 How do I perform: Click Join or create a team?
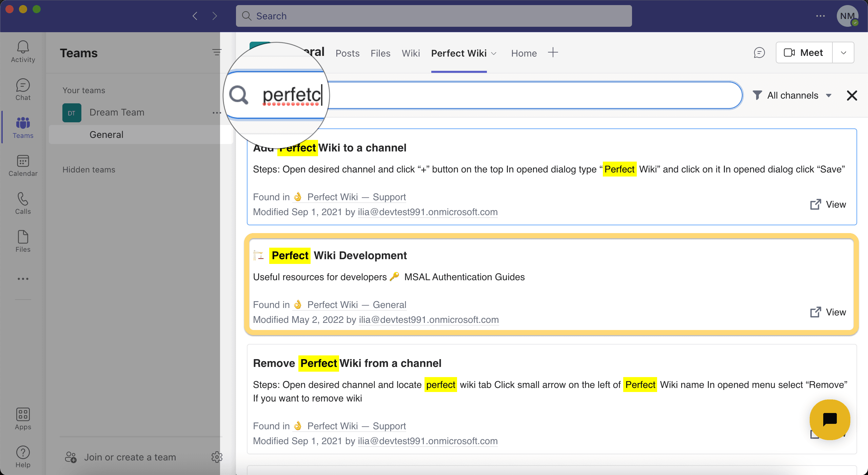pyautogui.click(x=130, y=457)
